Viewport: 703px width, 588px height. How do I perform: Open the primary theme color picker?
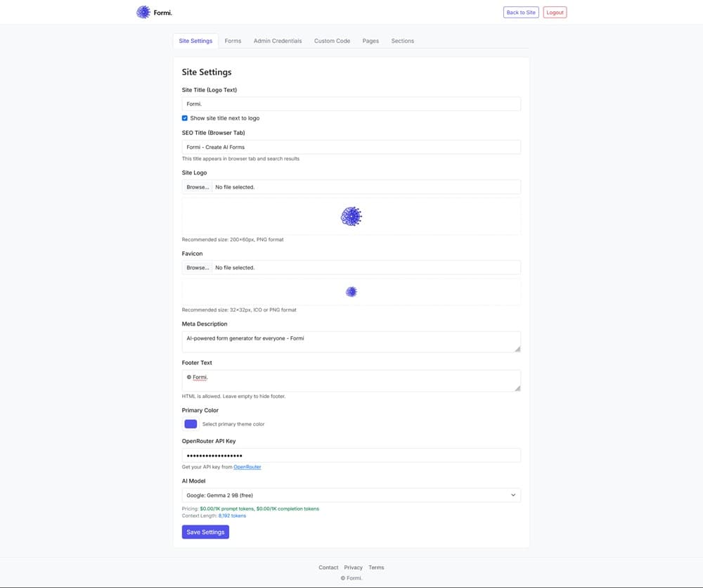click(x=191, y=423)
